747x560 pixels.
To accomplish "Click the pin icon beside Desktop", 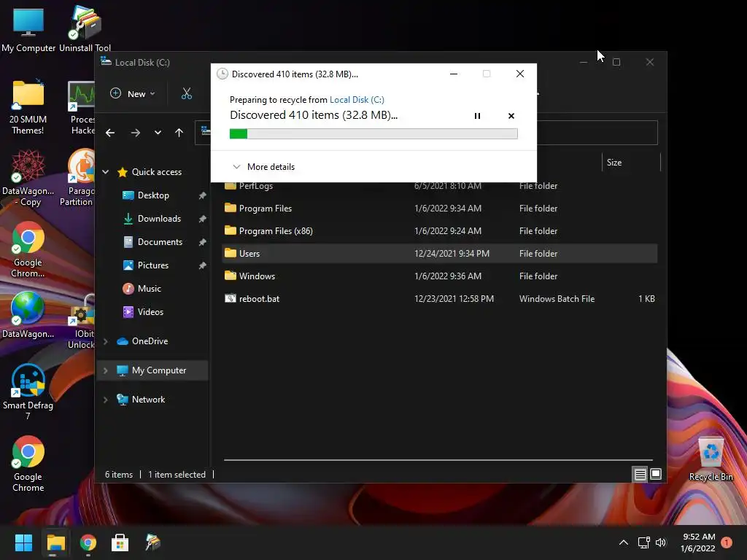I will click(203, 195).
